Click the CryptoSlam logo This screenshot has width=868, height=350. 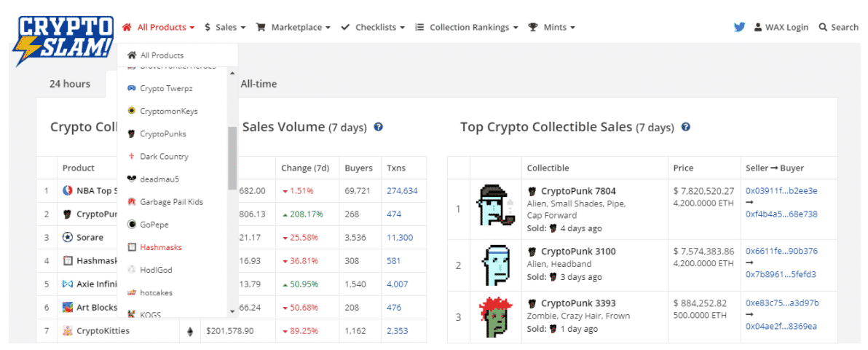click(65, 41)
